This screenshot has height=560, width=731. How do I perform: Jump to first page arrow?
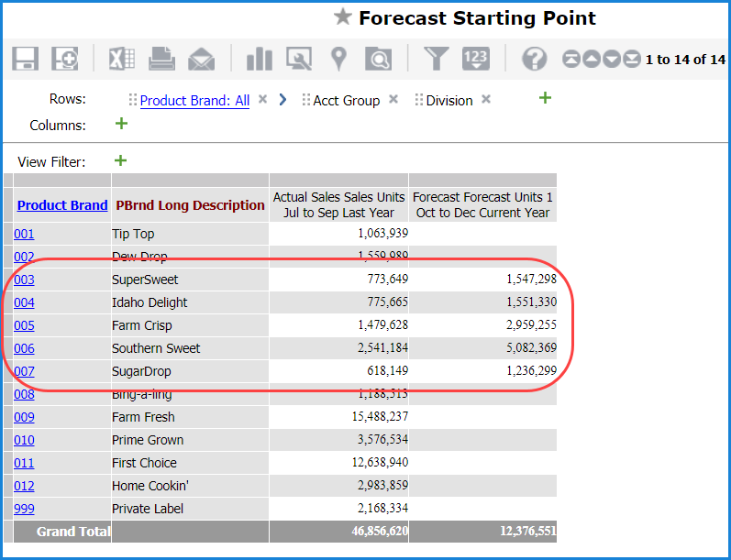[571, 60]
